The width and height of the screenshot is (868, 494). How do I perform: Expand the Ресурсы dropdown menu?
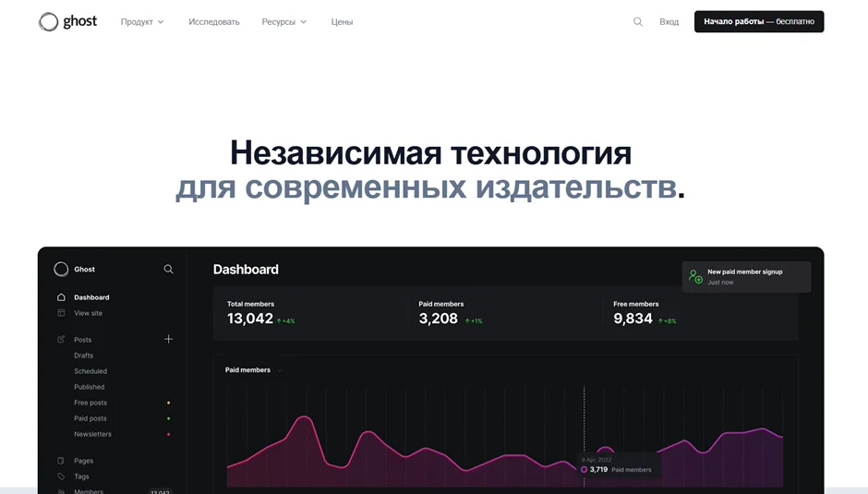tap(284, 21)
